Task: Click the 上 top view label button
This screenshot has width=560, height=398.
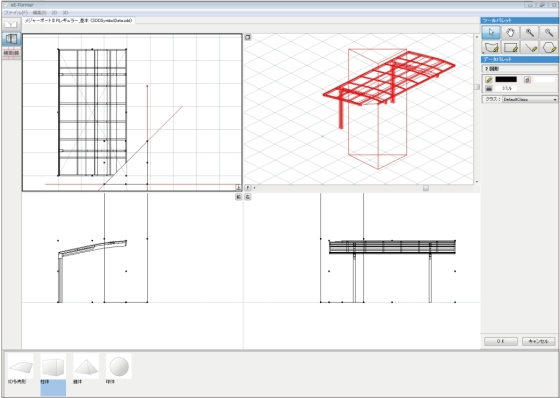Action: tap(238, 188)
